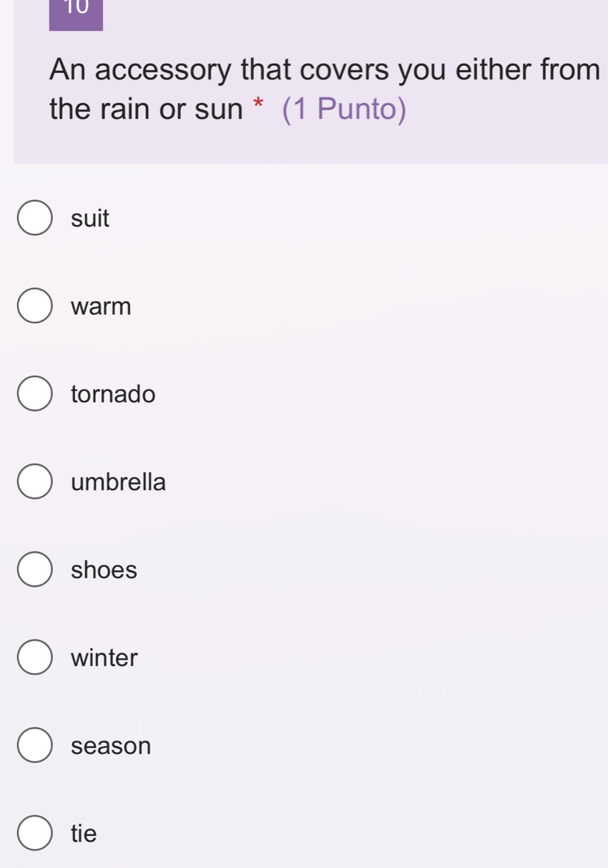Select the radio button next to 'suit'
This screenshot has width=608, height=868.
coord(34,218)
